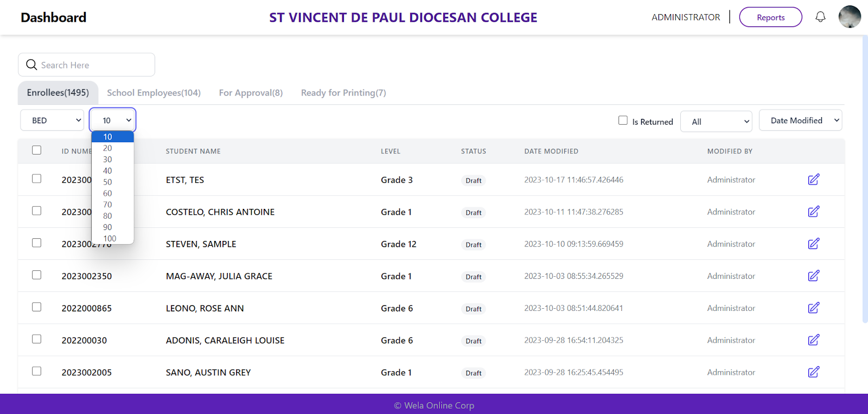Screen dimensions: 868x414
Task: Toggle the Is Returned checkbox
Action: [623, 120]
